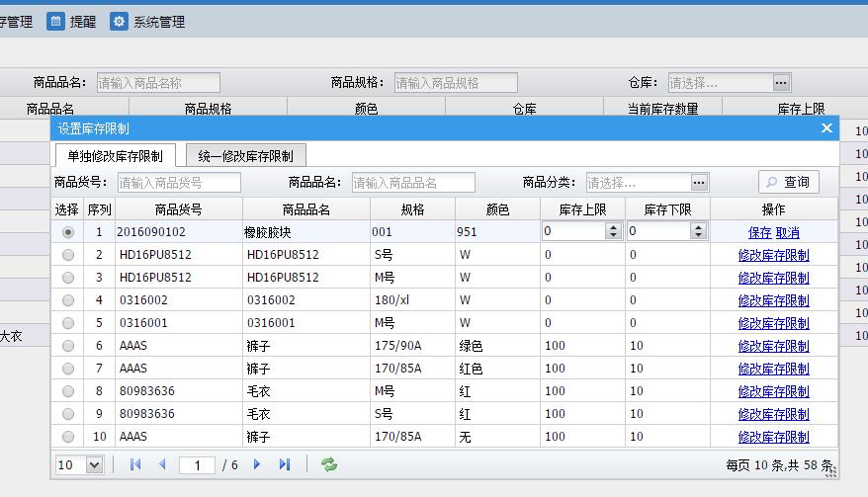Click 保存 link in row 1
868x497 pixels.
pos(759,232)
